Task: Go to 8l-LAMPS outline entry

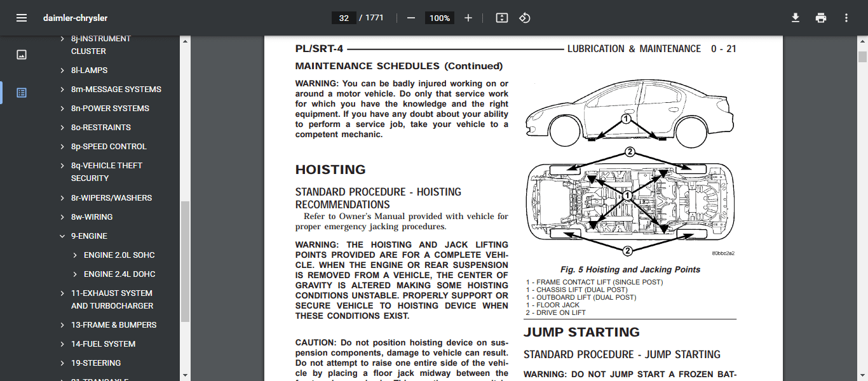Action: (90, 70)
